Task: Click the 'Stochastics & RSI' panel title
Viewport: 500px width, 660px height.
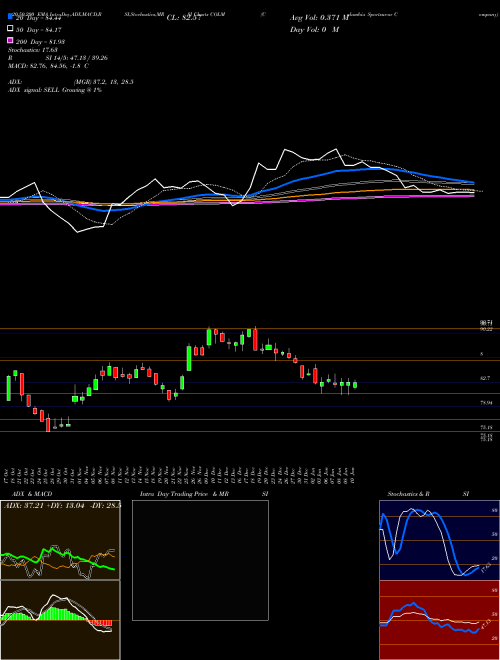Action: (x=428, y=494)
